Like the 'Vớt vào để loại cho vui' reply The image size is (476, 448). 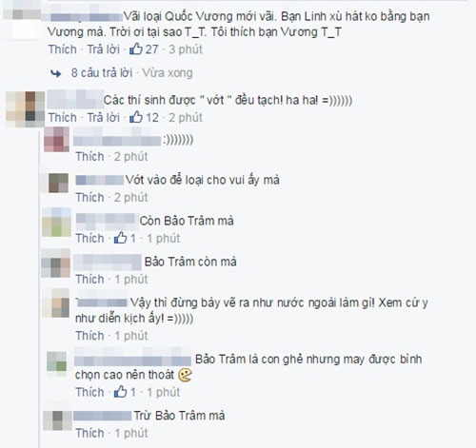pos(89,198)
